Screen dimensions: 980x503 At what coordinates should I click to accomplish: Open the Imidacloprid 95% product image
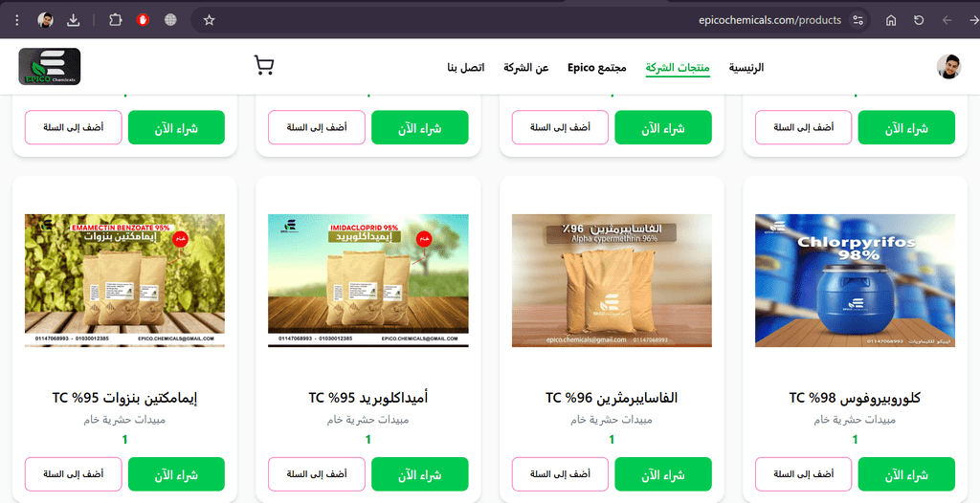click(x=368, y=280)
